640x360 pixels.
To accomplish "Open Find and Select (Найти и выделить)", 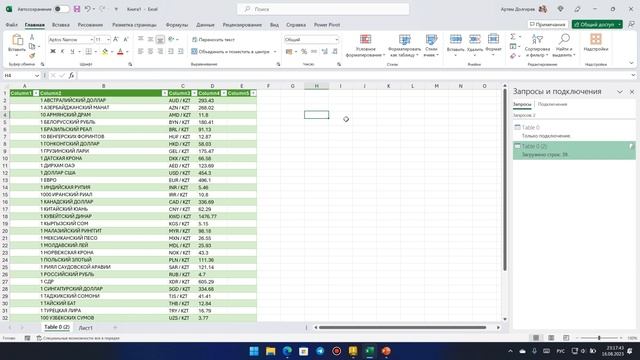I will click(x=564, y=46).
